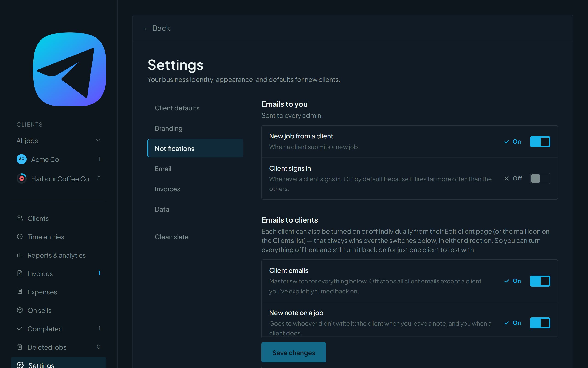Open the Expenses page
Image resolution: width=588 pixels, height=368 pixels.
[x=59, y=292]
